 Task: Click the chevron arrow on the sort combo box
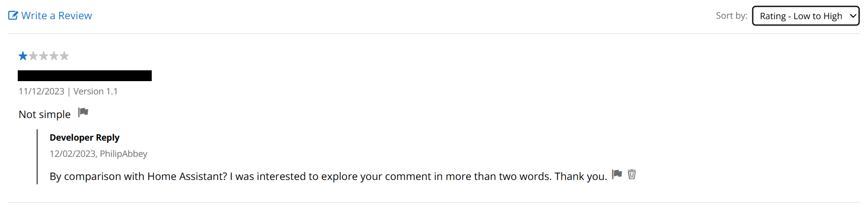[x=853, y=16]
